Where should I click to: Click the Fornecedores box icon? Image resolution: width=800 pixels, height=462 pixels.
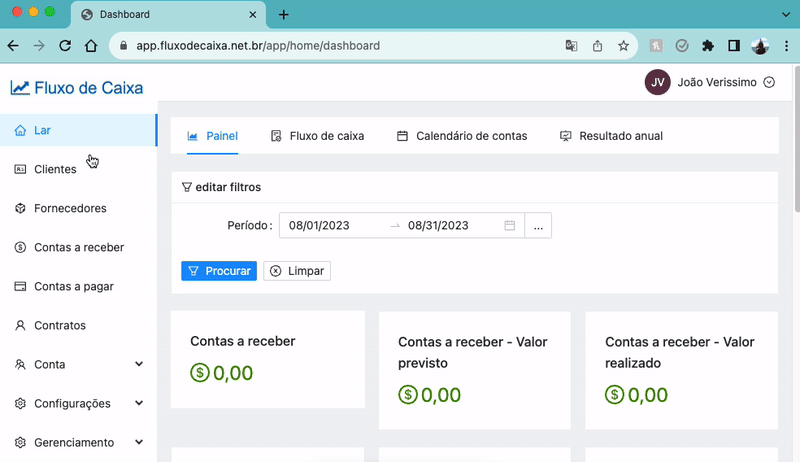pos(20,208)
